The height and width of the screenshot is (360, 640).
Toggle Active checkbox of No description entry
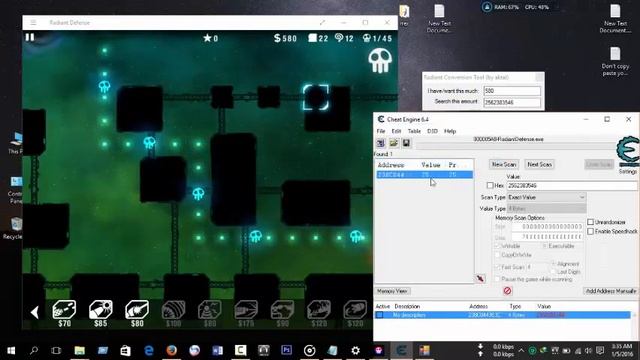380,315
